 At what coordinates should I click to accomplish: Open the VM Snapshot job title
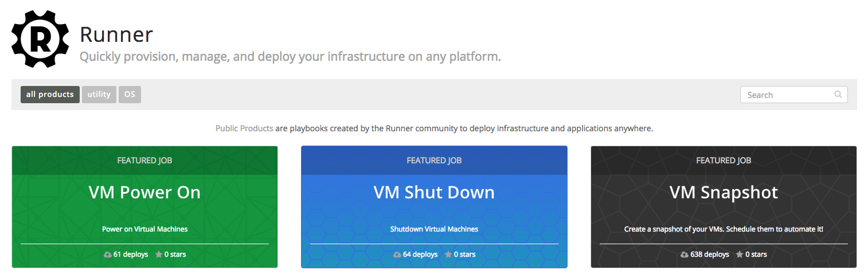click(724, 192)
